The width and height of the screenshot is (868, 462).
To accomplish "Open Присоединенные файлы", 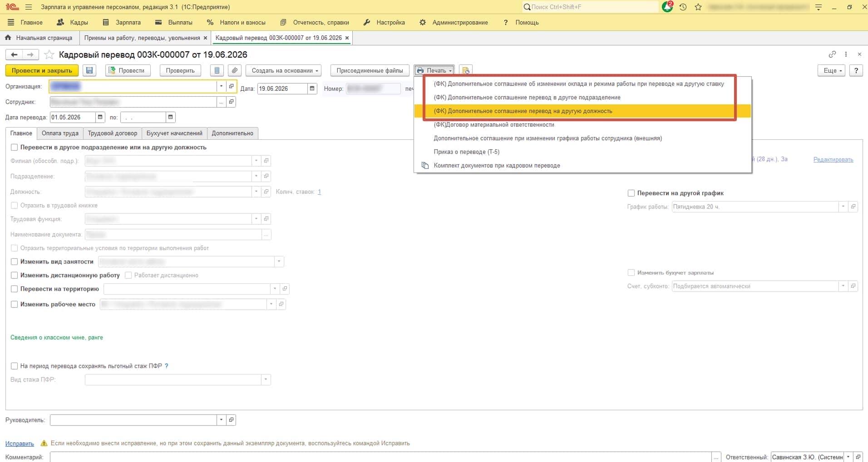I will pos(370,70).
